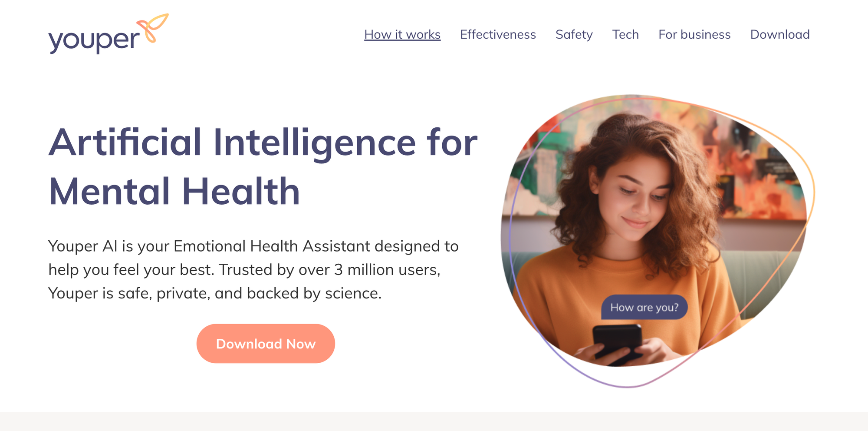Go to the Effectiveness section
868x431 pixels.
click(498, 34)
